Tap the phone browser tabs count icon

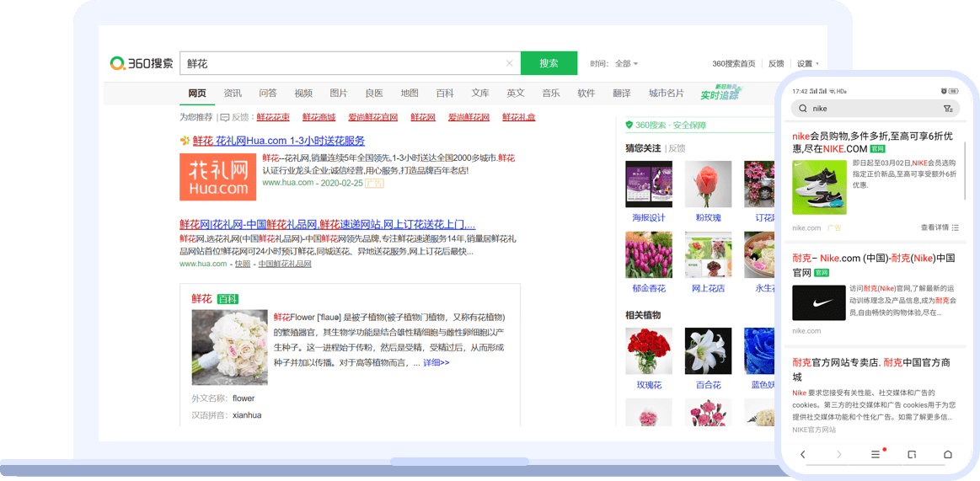coord(912,454)
